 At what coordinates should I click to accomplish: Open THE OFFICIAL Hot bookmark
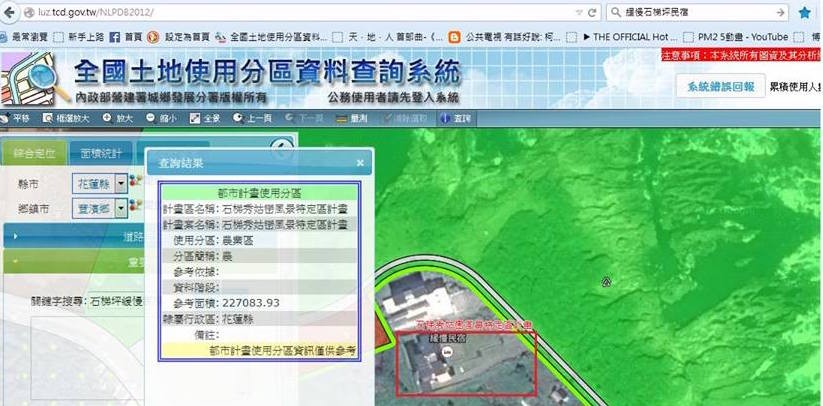coord(622,37)
